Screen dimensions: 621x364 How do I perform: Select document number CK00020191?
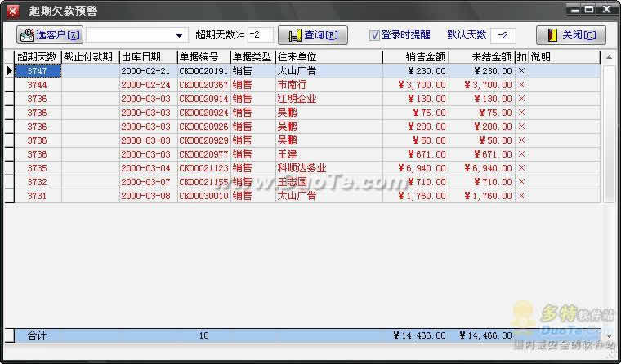204,71
